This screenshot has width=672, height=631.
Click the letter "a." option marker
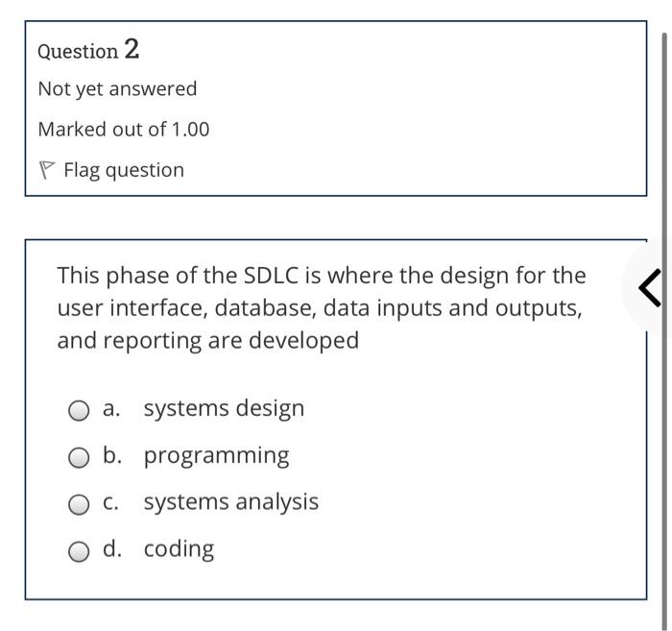point(112,408)
